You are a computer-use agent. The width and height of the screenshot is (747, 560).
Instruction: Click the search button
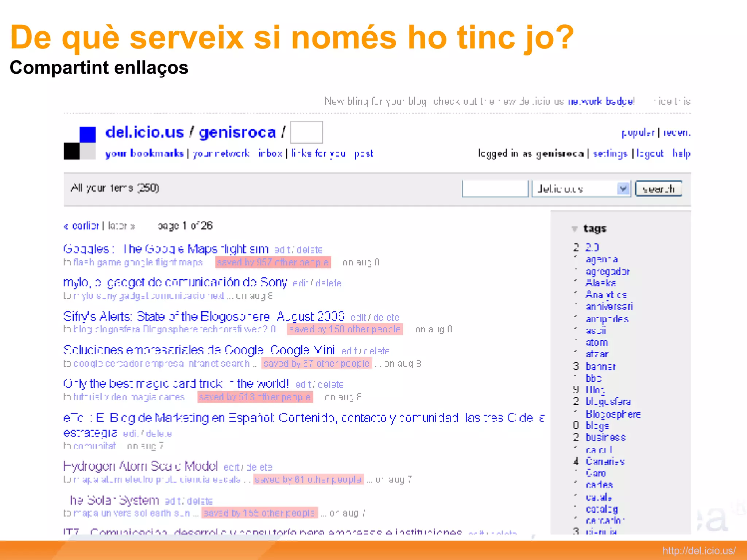[658, 189]
